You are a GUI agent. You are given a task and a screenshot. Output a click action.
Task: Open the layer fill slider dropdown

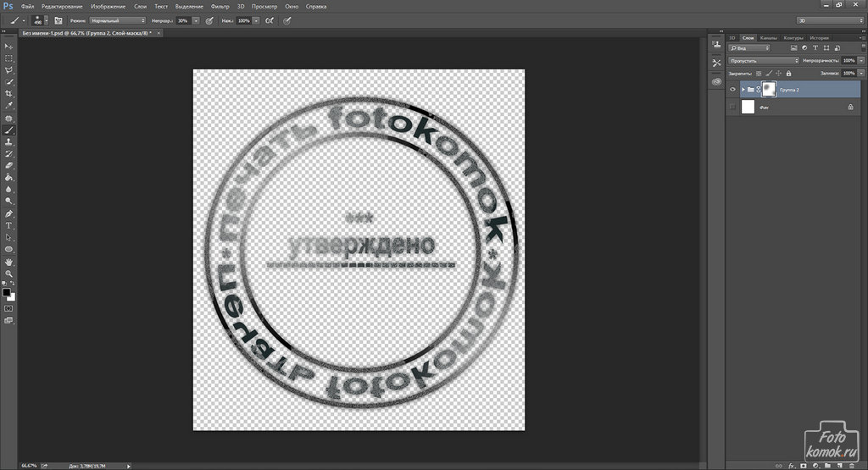pyautogui.click(x=861, y=73)
